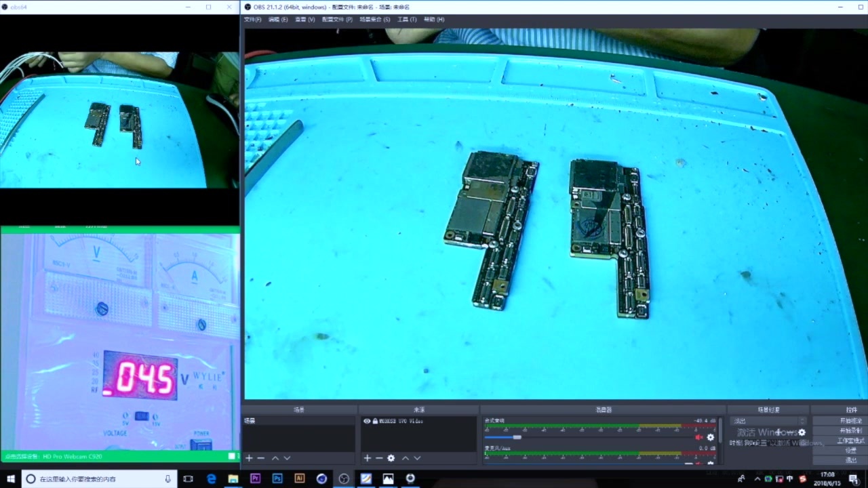Click the 退出 exit button in OBS
868x488 pixels.
850,460
